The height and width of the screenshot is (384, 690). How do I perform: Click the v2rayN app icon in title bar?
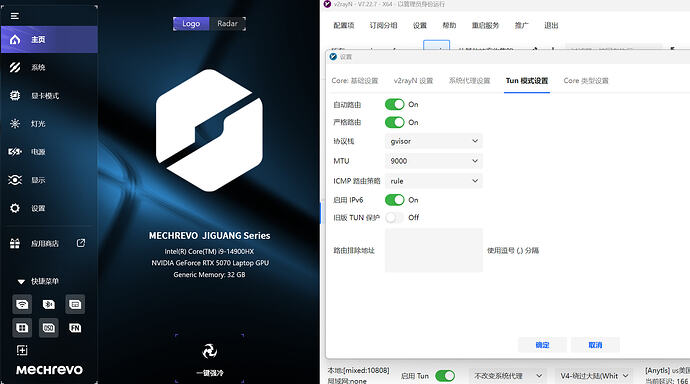[327, 4]
